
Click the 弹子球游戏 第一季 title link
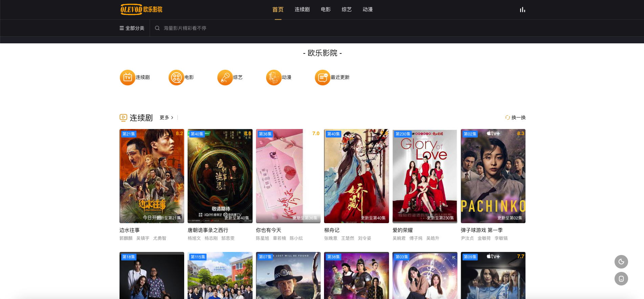(x=481, y=230)
